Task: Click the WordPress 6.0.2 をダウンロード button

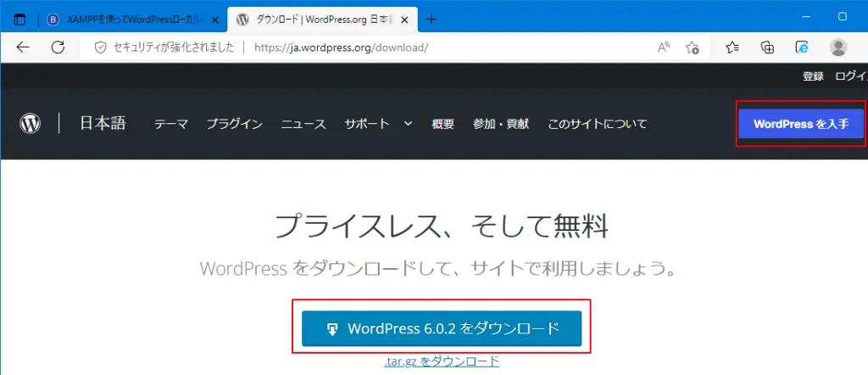Action: pyautogui.click(x=442, y=328)
